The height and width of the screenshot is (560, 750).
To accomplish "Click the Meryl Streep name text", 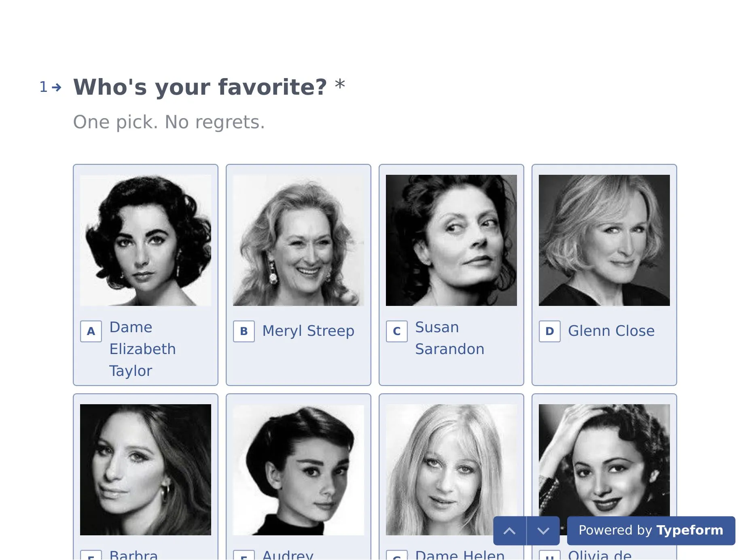I will click(308, 331).
